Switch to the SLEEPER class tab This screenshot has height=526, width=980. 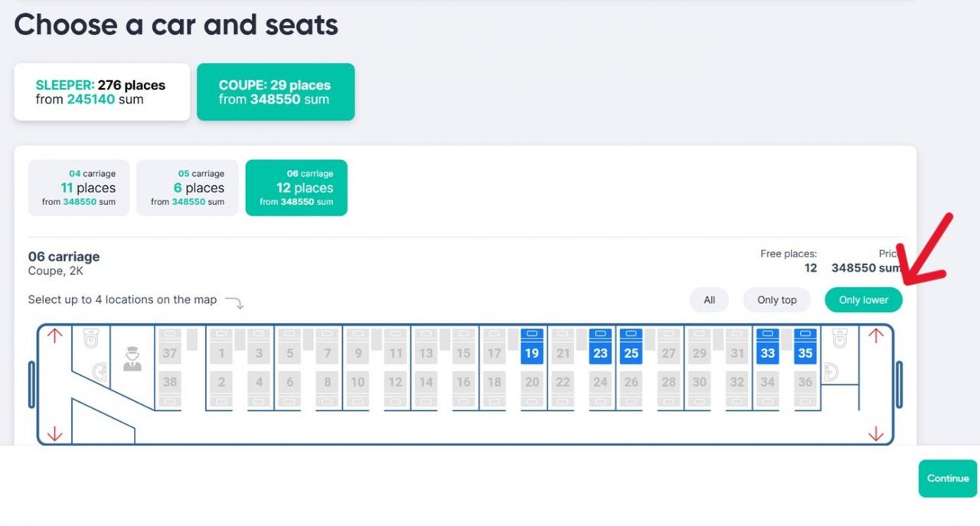tap(102, 92)
